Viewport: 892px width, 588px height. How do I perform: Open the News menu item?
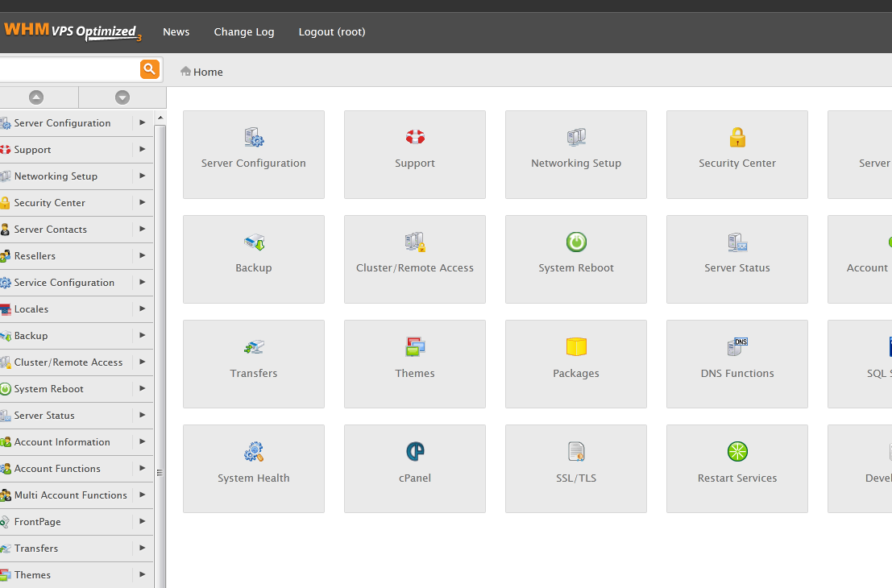tap(176, 32)
